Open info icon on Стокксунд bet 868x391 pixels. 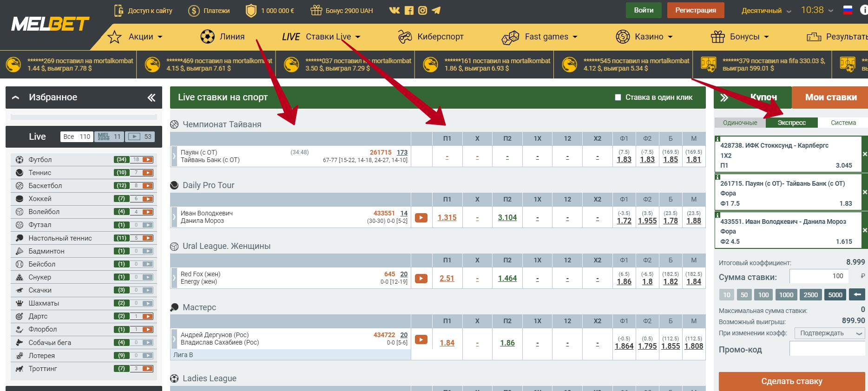click(x=717, y=139)
